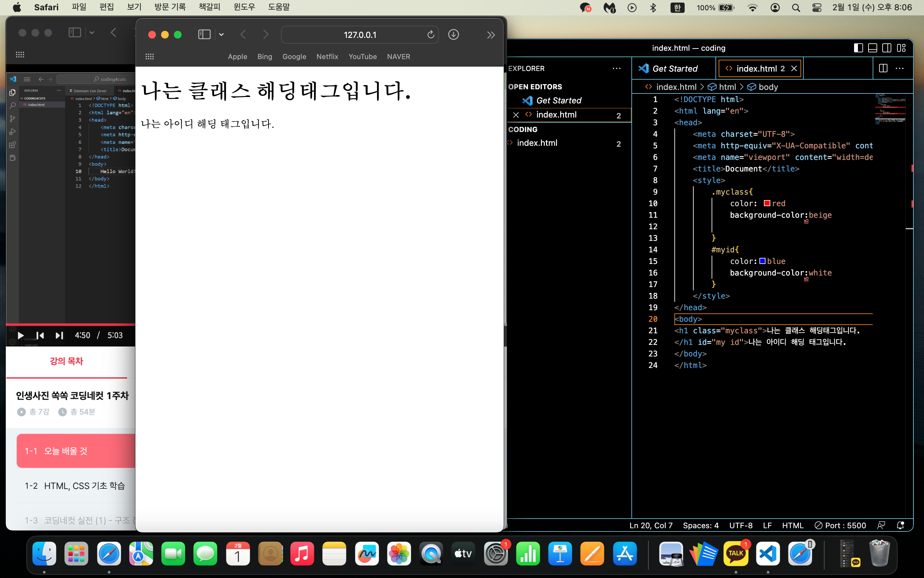
Task: Open VS Code feedback icon in status bar
Action: (881, 525)
